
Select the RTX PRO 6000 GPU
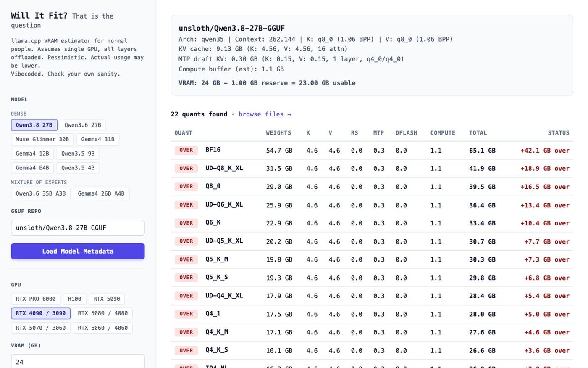coord(36,299)
